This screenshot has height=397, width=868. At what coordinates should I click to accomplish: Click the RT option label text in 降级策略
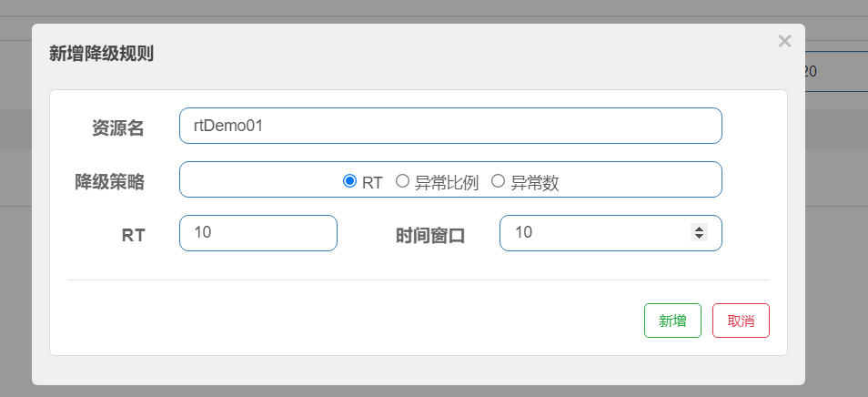(x=372, y=182)
